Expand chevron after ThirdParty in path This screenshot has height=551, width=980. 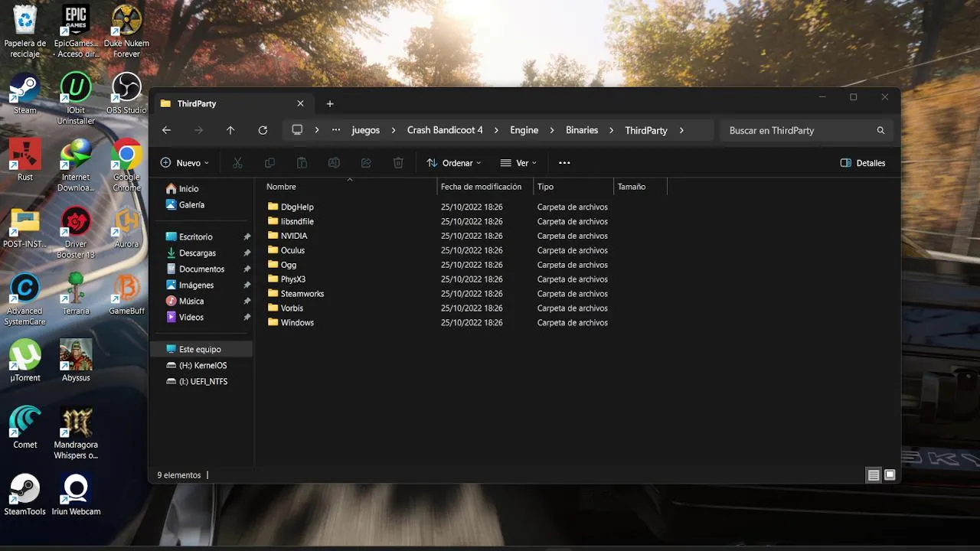pos(681,130)
